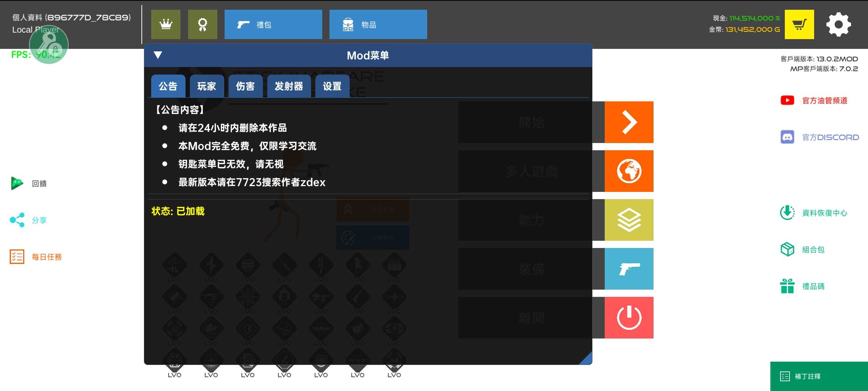Open the settings gear icon
Viewport: 868px width, 391px height.
pos(838,24)
